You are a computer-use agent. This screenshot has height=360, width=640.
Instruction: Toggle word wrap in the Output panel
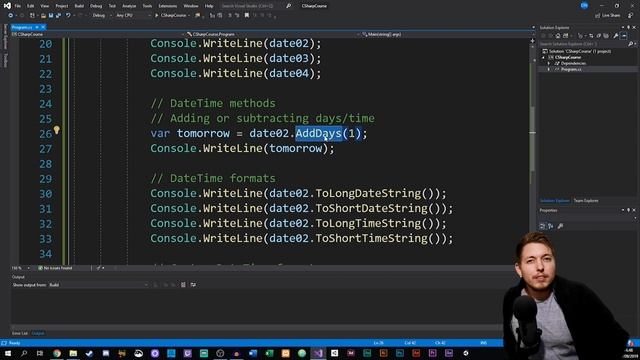[193, 285]
